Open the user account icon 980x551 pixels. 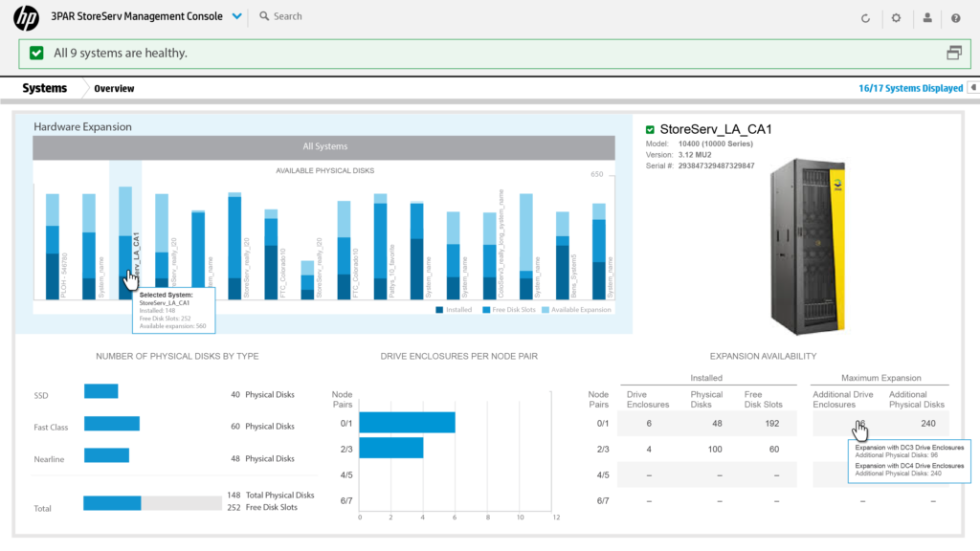[x=927, y=18]
